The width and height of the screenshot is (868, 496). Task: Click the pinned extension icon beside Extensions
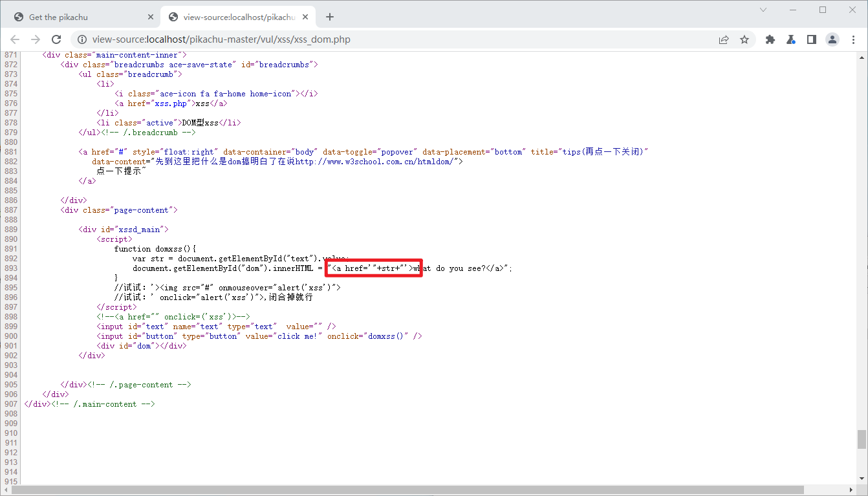click(790, 39)
